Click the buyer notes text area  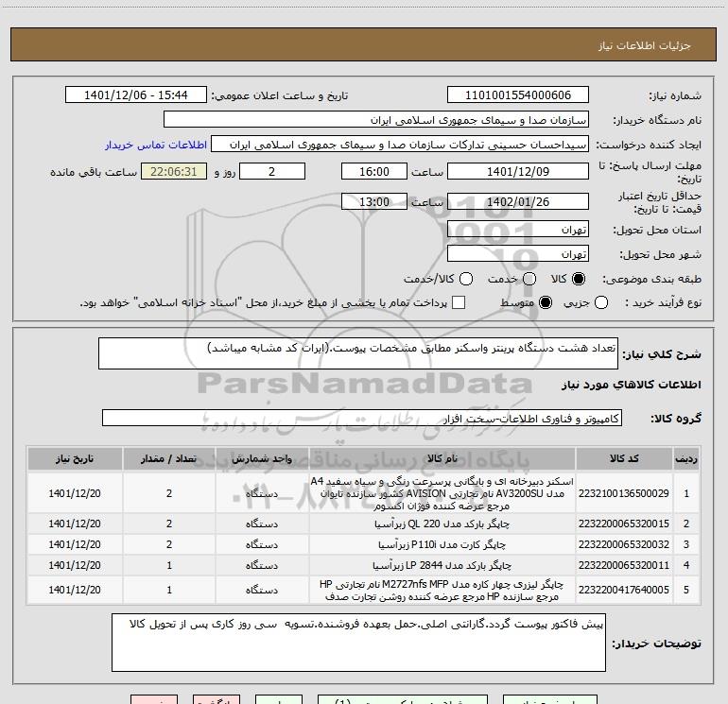358,643
